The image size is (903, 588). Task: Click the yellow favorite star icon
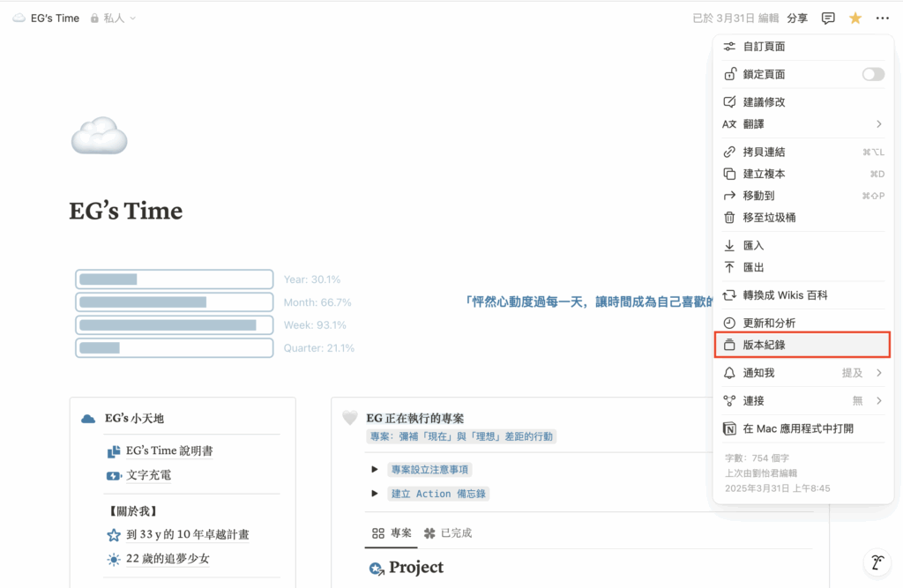pyautogui.click(x=854, y=18)
